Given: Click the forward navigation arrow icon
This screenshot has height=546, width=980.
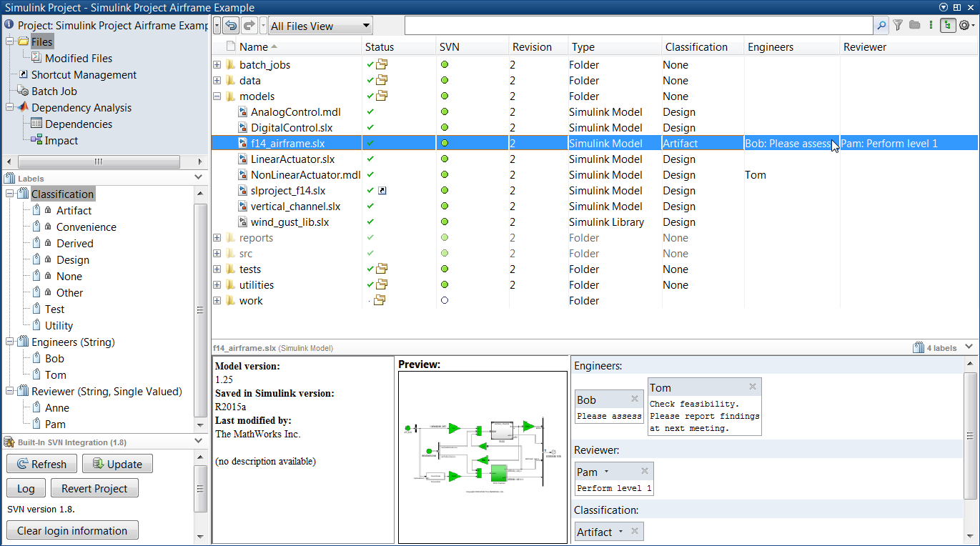Looking at the screenshot, I should tap(249, 26).
